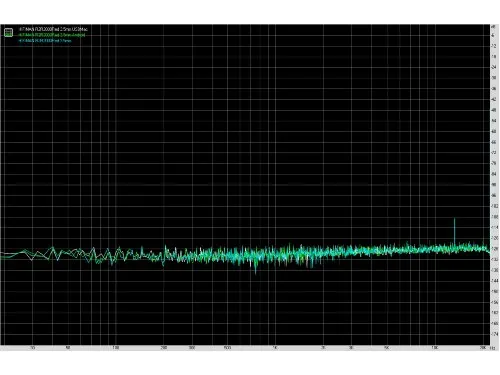Click the dB unit label atop vertical axis
Viewport: 500px width, 375px height.
point(494,26)
